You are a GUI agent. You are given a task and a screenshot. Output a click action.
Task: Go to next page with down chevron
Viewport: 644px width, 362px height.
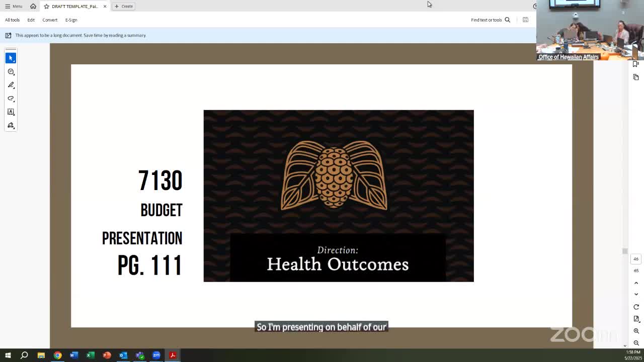[636, 294]
